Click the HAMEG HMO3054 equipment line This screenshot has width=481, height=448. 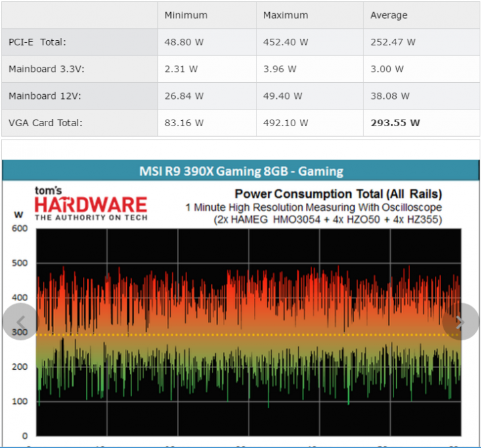coord(328,220)
